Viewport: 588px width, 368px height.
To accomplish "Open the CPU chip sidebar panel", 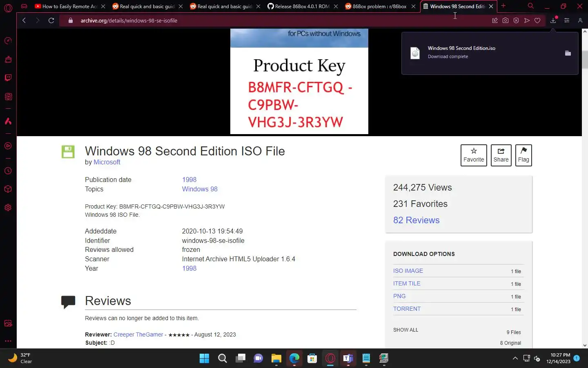I will click(8, 97).
